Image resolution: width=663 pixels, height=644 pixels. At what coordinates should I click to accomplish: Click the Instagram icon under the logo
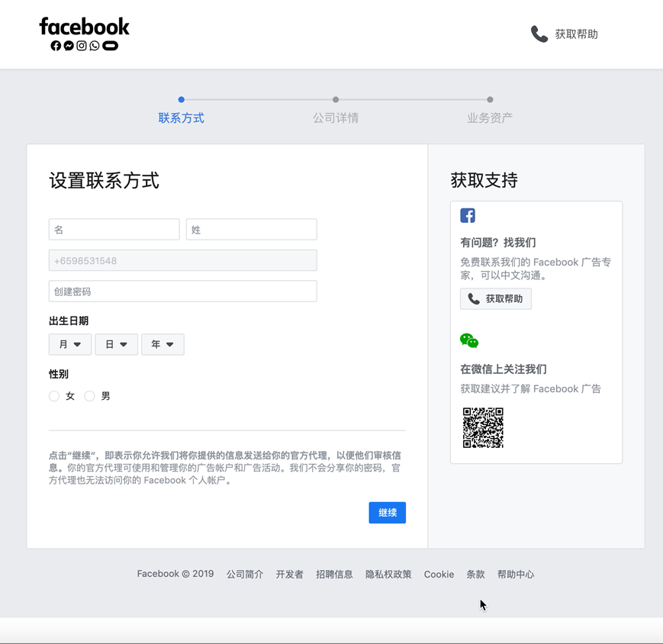(82, 46)
